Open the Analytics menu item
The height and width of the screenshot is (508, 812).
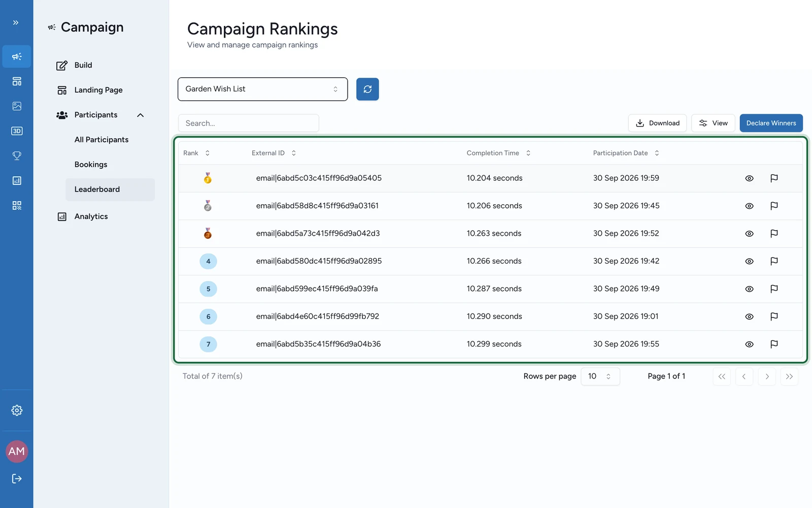(91, 216)
